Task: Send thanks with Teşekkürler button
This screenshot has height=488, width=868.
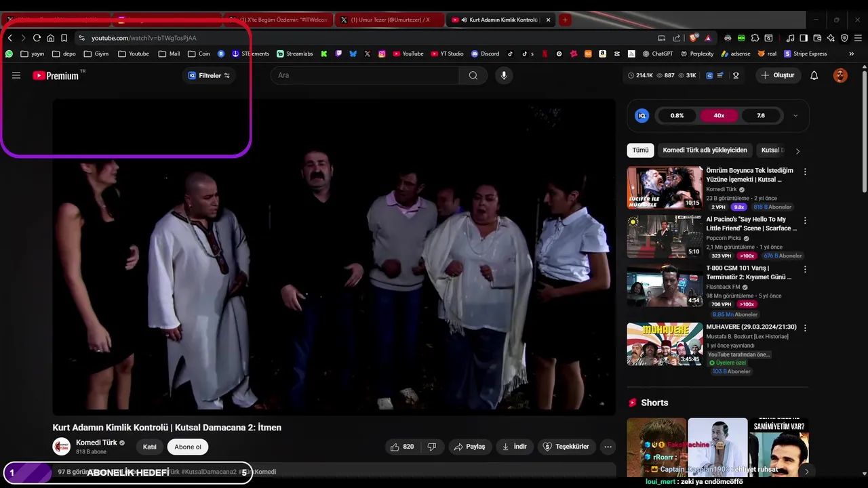Action: pos(568,447)
